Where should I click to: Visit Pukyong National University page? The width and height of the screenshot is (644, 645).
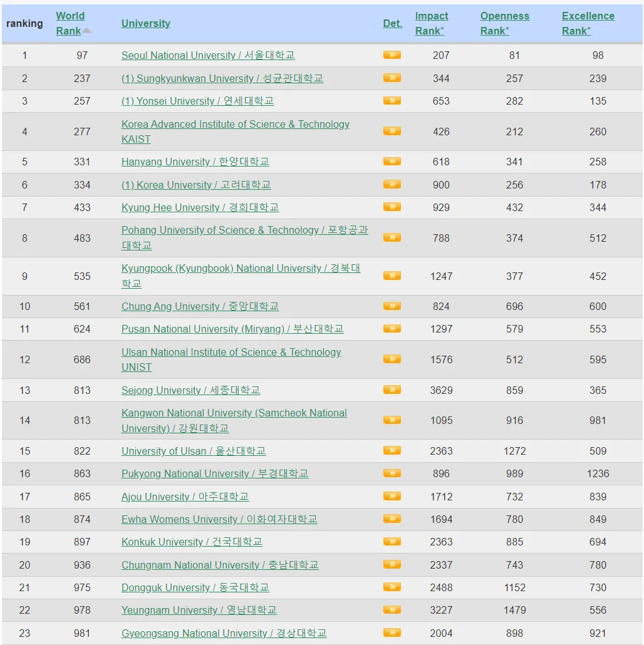pos(215,473)
